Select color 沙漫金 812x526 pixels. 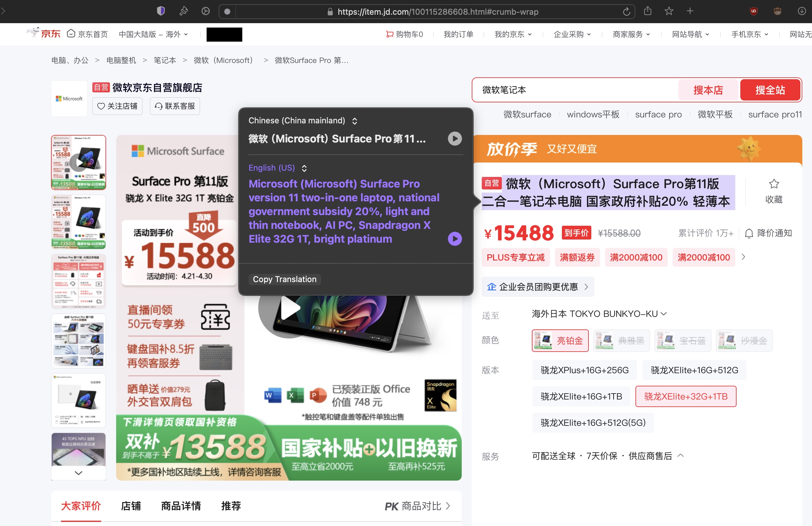[744, 340]
